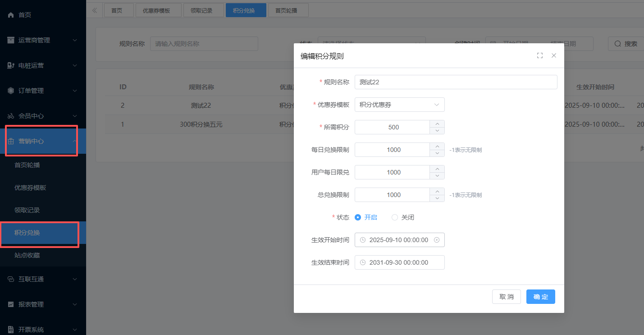The width and height of the screenshot is (644, 335).
Task: Click the fullscreen icon in dialog header
Action: [x=539, y=55]
